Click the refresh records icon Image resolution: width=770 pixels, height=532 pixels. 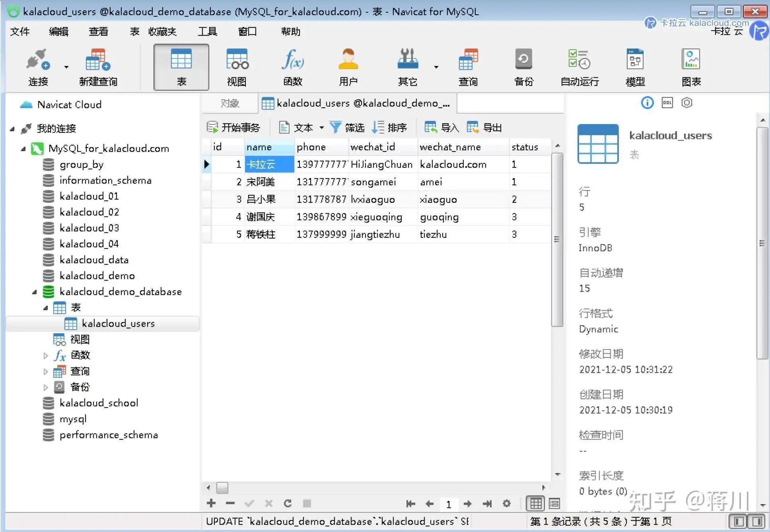coord(288,503)
